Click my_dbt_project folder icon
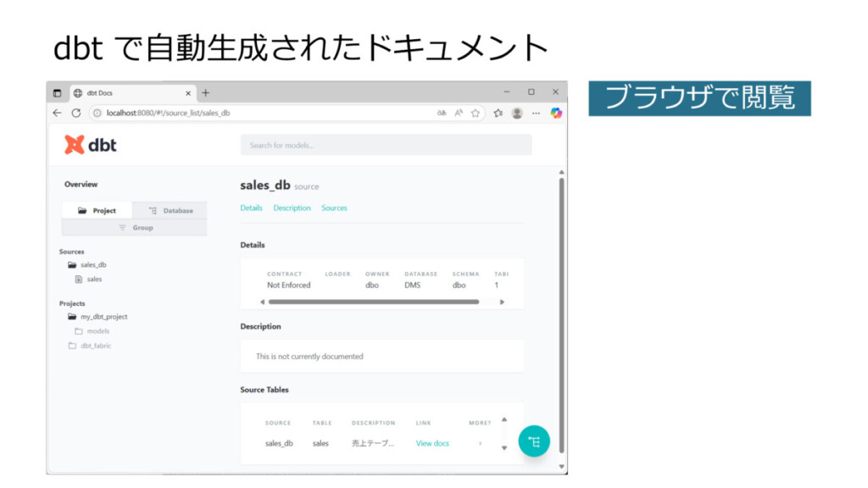 (72, 317)
